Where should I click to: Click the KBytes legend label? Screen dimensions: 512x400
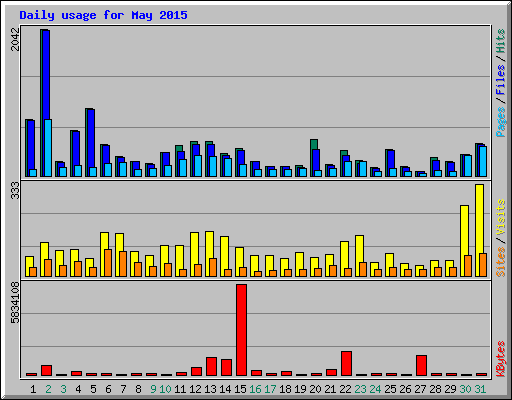pyautogui.click(x=501, y=359)
